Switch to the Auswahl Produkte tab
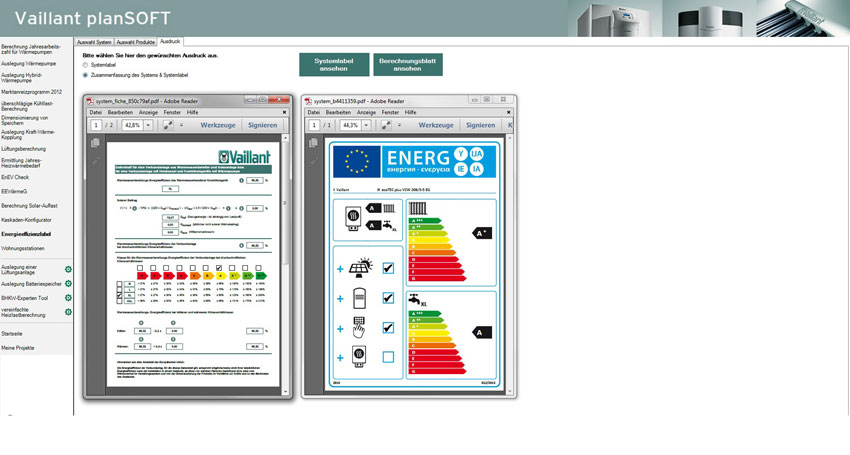850x455 pixels. click(136, 42)
